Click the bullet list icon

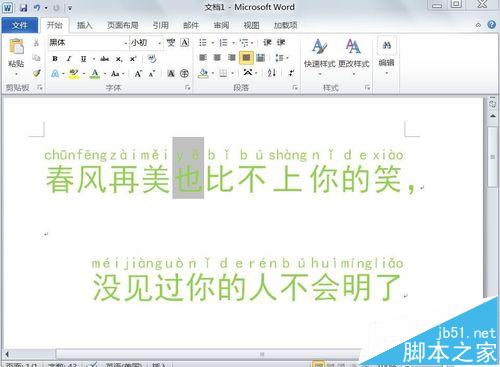click(x=203, y=42)
